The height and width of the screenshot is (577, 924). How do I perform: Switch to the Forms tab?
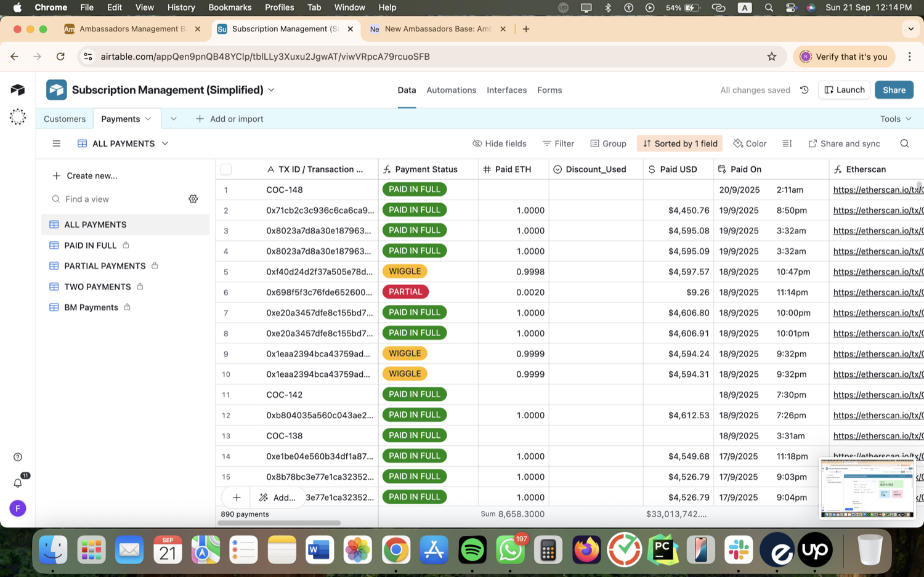(549, 90)
